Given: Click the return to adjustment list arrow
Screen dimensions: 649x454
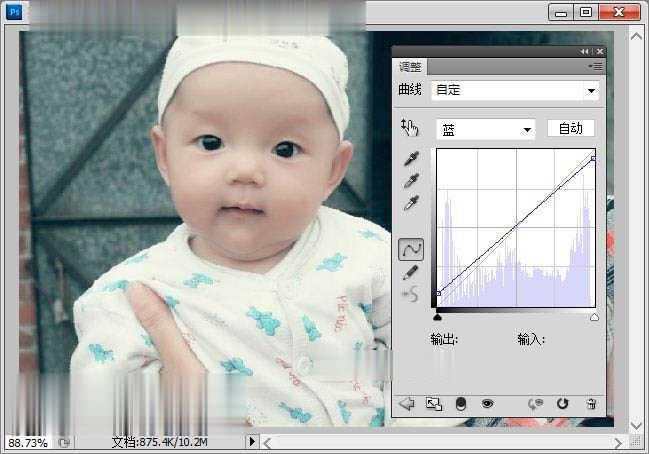Looking at the screenshot, I should pos(407,403).
